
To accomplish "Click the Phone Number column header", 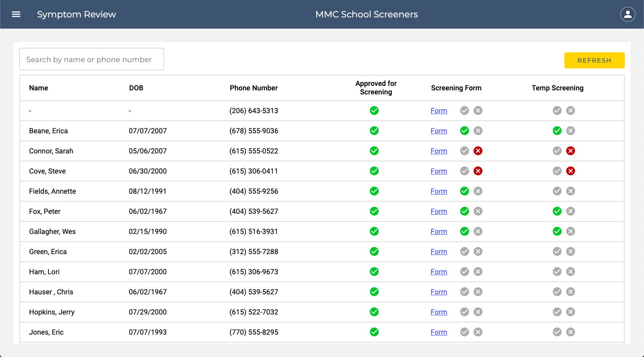I will tap(254, 88).
